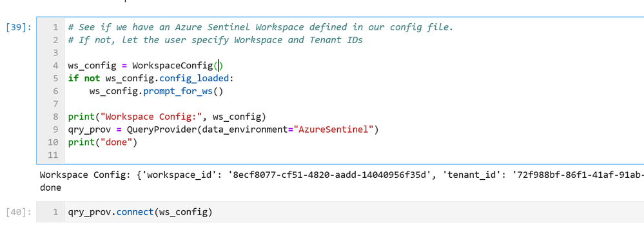The height and width of the screenshot is (232, 644).
Task: Click the prompt_for_ws method call
Action: 177,91
